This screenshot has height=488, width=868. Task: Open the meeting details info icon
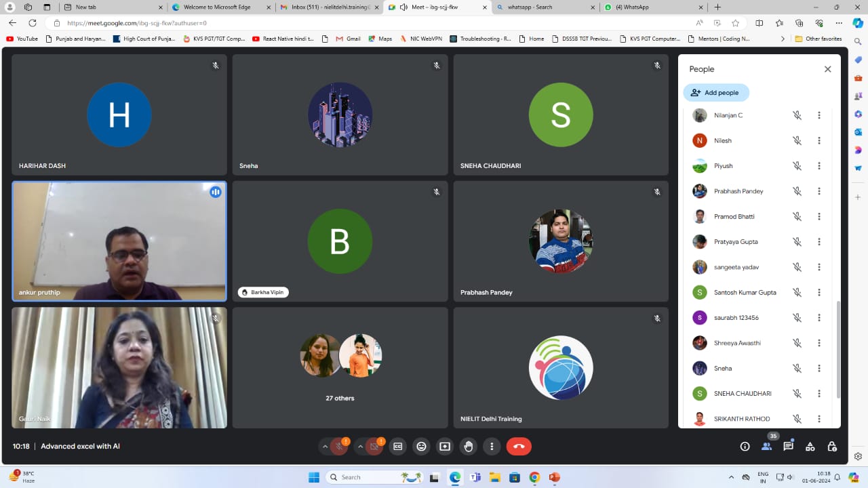pos(745,447)
